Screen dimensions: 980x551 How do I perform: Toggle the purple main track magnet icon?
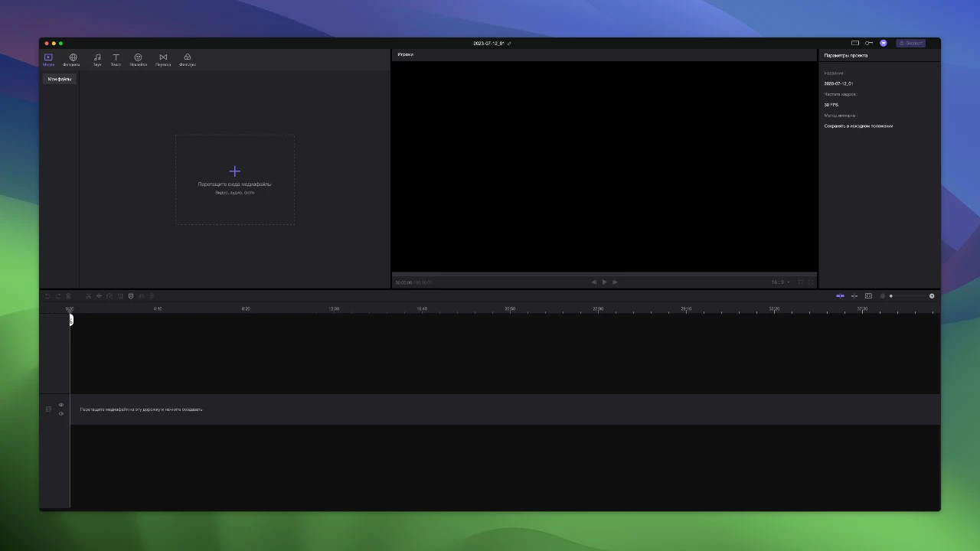pyautogui.click(x=840, y=296)
